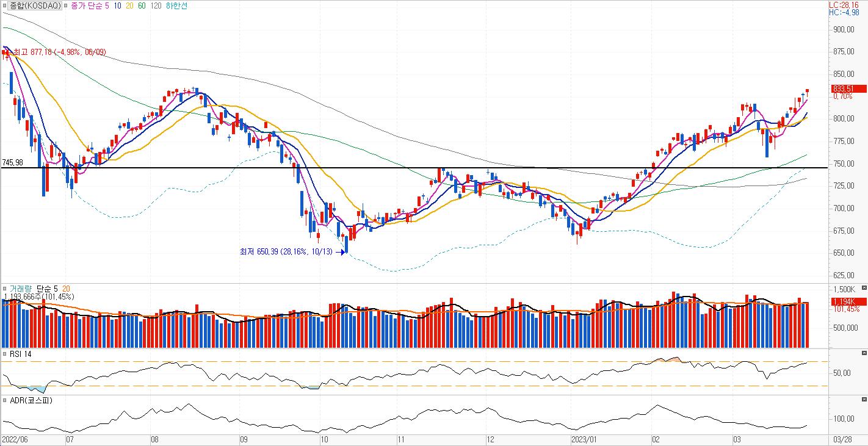Click the small square marker before 종가 단순
Image resolution: width=868 pixels, height=446 pixels.
[x=67, y=5]
